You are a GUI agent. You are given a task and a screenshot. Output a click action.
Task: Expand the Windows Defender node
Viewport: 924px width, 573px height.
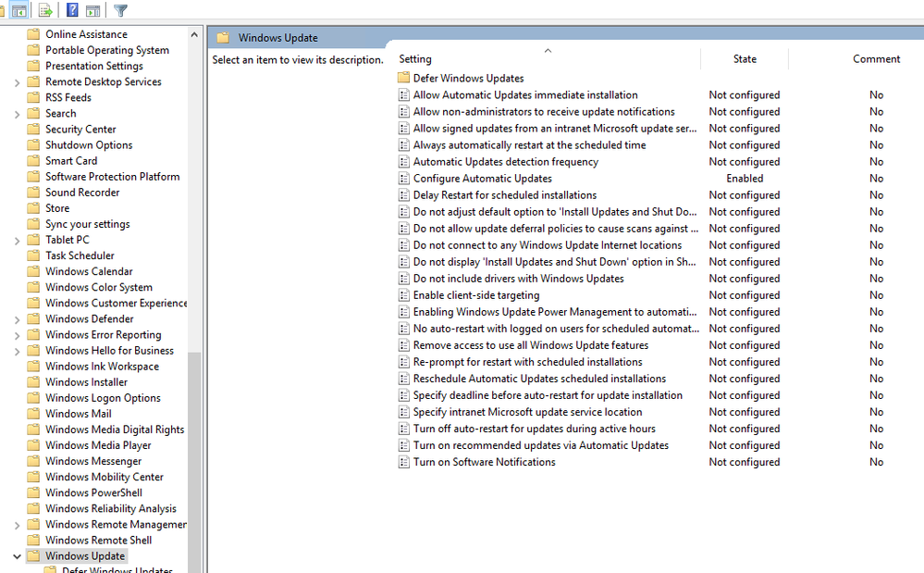(17, 319)
